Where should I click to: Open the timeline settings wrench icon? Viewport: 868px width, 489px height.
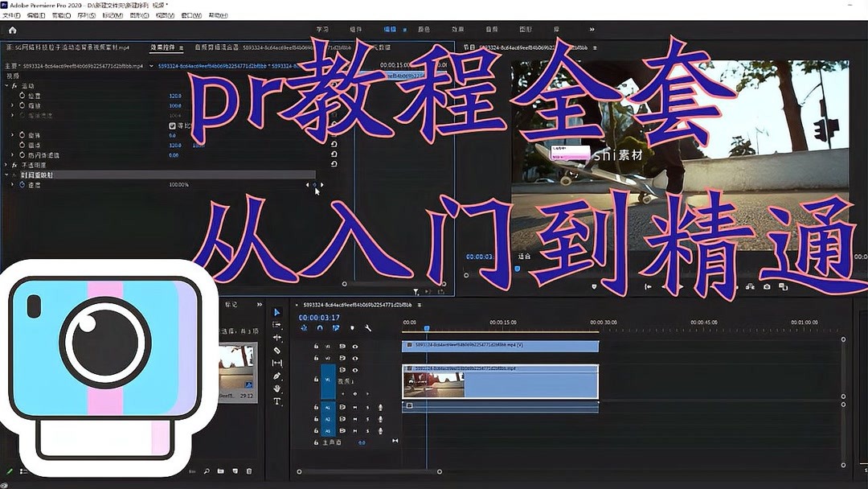point(369,327)
